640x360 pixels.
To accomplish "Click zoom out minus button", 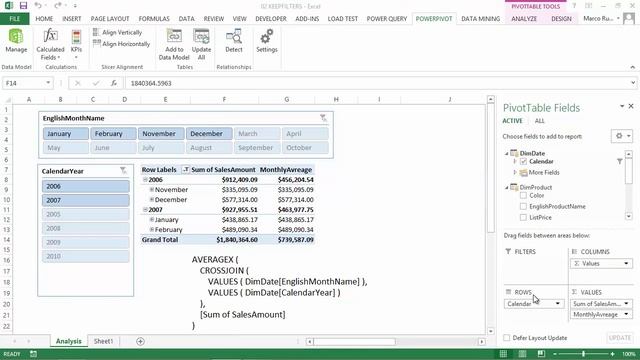I will pos(555,354).
